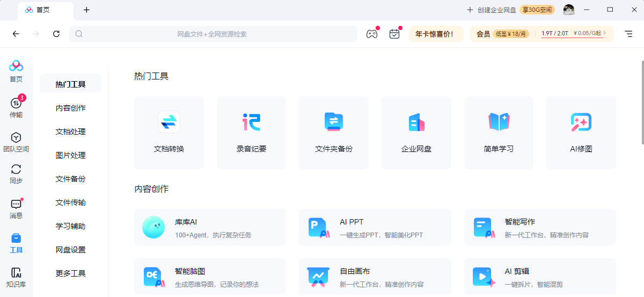Launch the 录音纪要 recording notes tool
Screen dimensions: 644x297
tap(251, 133)
